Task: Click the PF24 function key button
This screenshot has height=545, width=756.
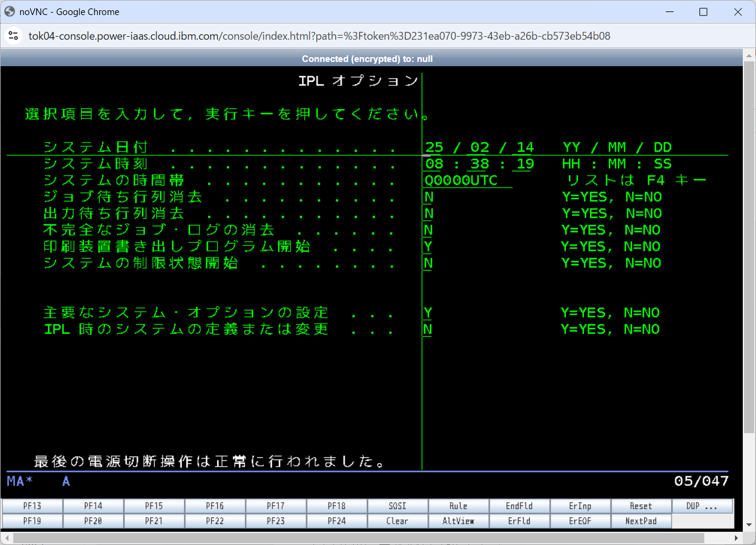Action: click(x=337, y=521)
